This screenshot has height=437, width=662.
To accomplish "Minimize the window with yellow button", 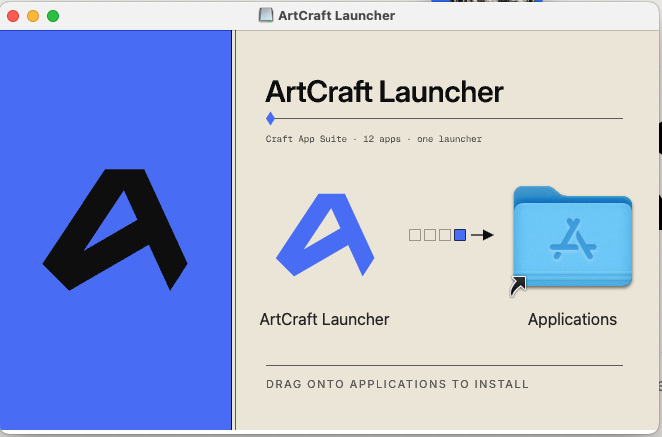I will coord(33,16).
